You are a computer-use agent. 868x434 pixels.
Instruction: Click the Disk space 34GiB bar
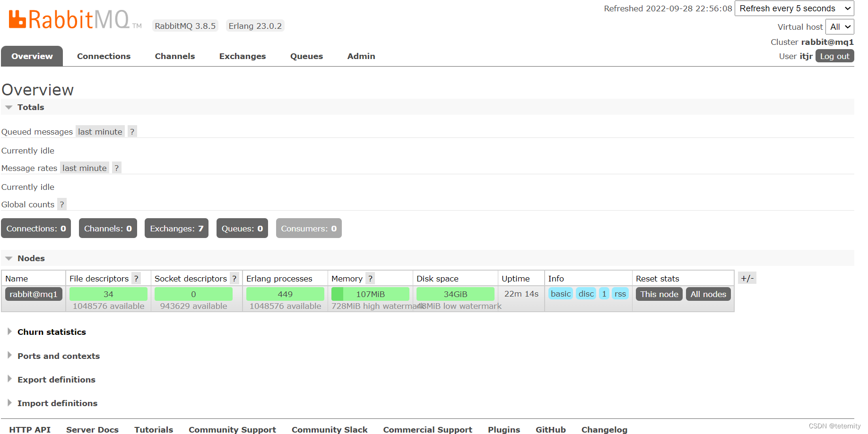pyautogui.click(x=455, y=294)
